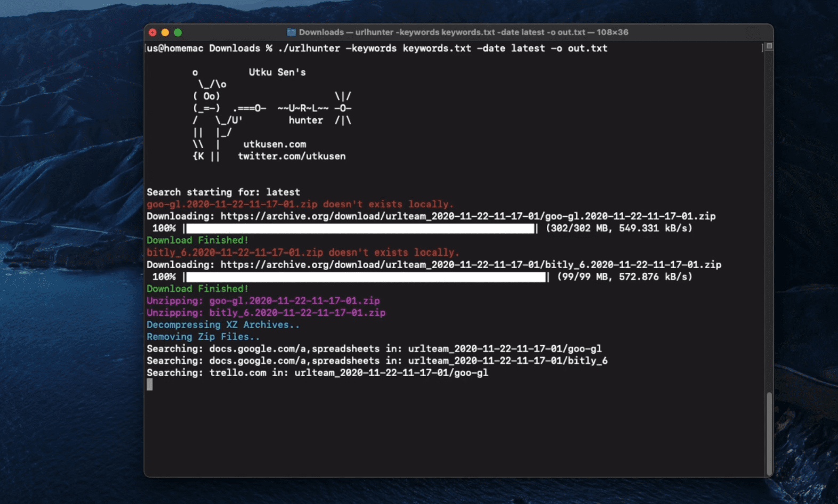
Task: Click the terminal vertical scrollbar thumb
Action: 769,433
